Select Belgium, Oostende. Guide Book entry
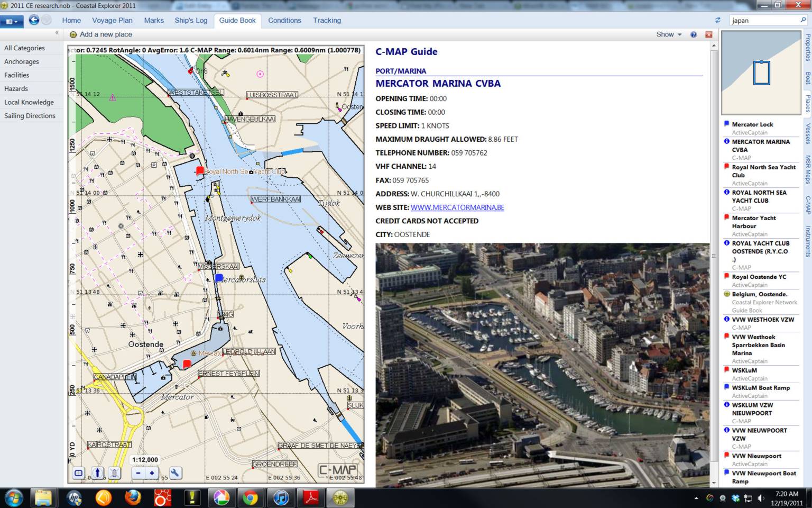This screenshot has height=508, width=812. tap(761, 302)
